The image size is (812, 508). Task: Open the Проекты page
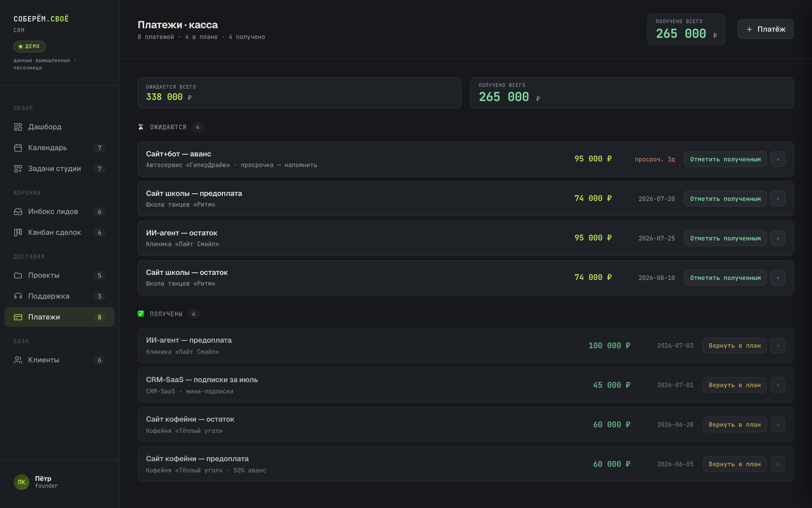tap(59, 275)
